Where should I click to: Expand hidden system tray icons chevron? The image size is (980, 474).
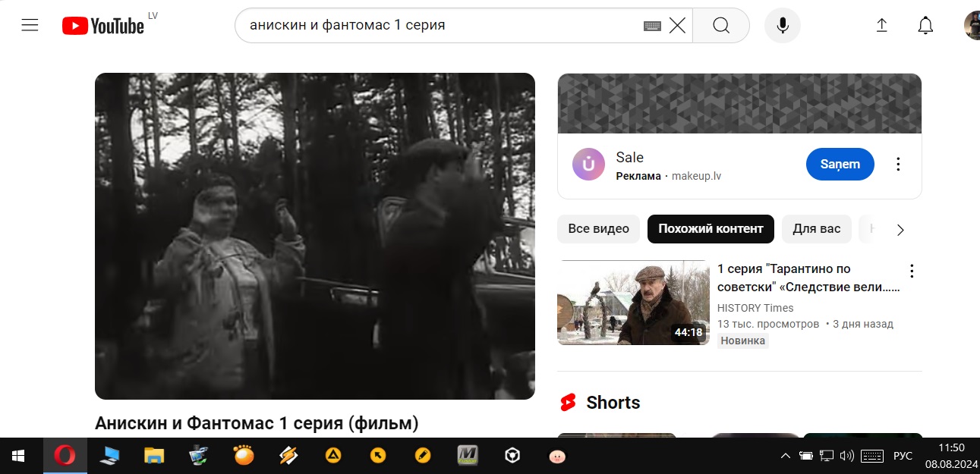coord(786,456)
